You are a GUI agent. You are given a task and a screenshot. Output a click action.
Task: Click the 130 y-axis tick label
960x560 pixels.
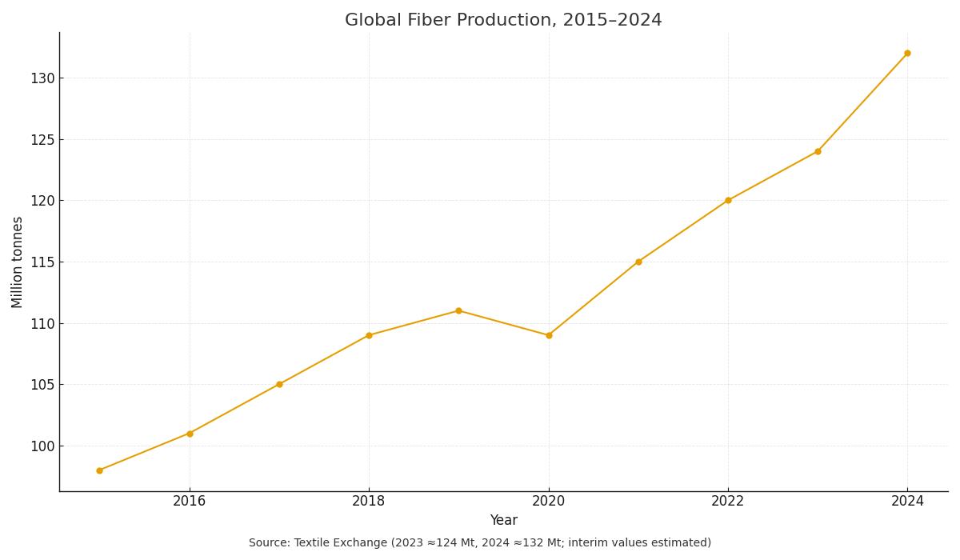point(42,78)
